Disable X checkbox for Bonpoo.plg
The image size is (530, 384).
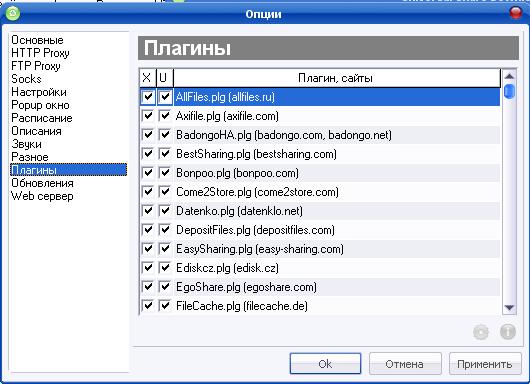[148, 173]
